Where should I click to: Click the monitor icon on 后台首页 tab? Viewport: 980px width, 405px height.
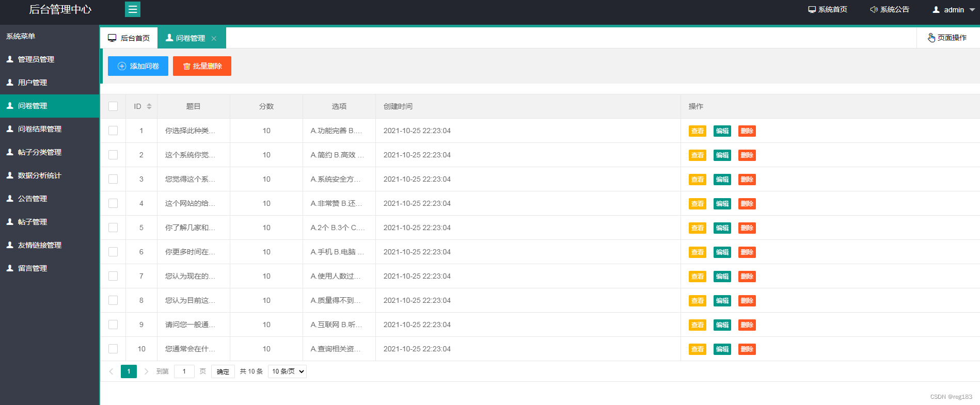pos(112,38)
